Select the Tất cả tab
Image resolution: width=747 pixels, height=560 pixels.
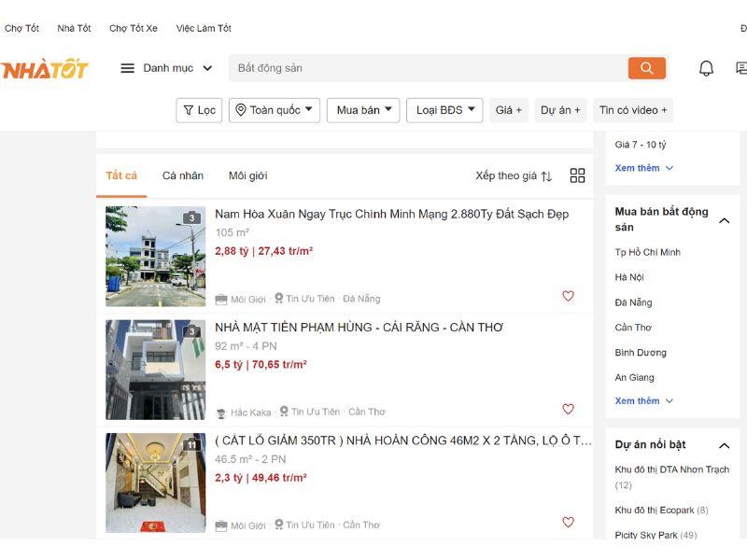click(x=121, y=175)
